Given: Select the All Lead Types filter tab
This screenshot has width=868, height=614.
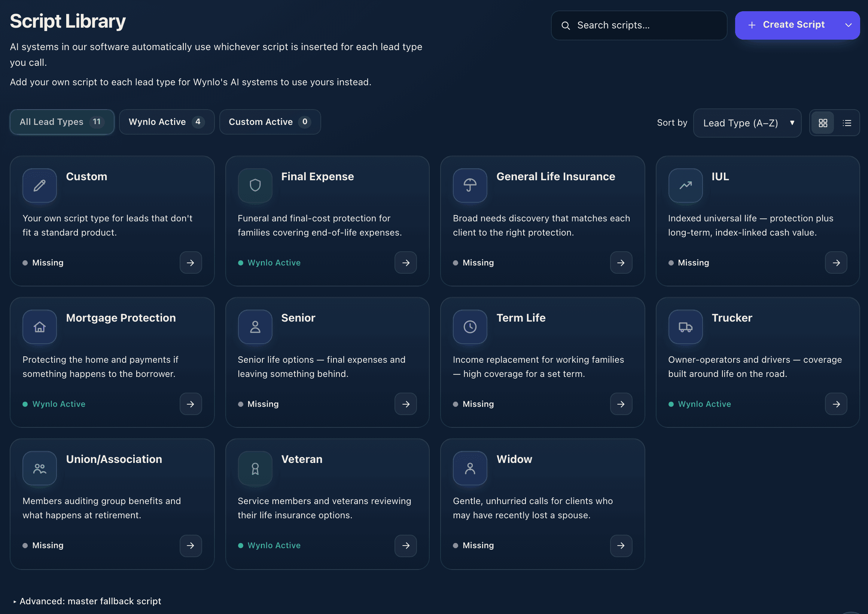Looking at the screenshot, I should 62,122.
